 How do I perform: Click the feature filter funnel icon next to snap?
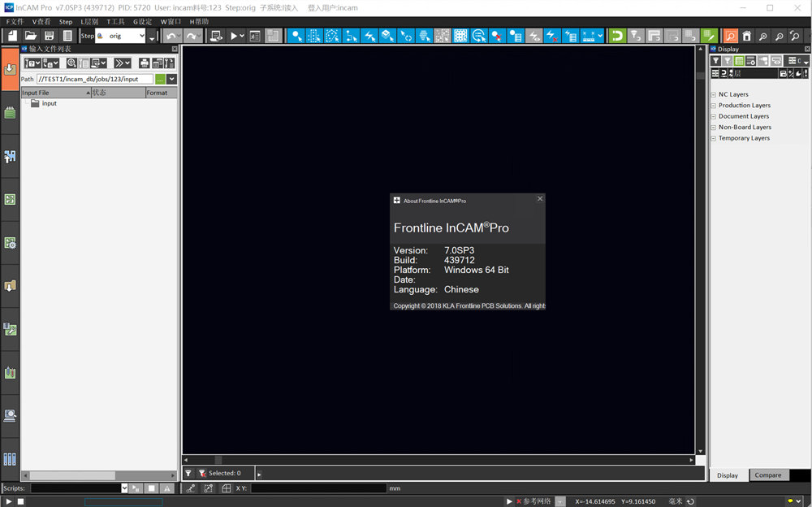click(x=636, y=36)
